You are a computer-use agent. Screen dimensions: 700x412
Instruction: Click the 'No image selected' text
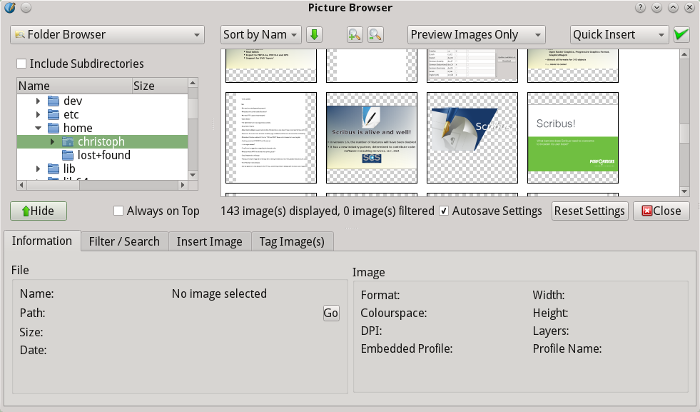219,294
